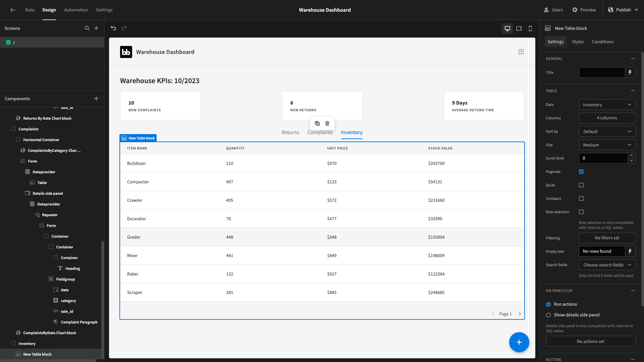The height and width of the screenshot is (362, 644).
Task: Add a new screen with plus icon
Action: coord(96,28)
